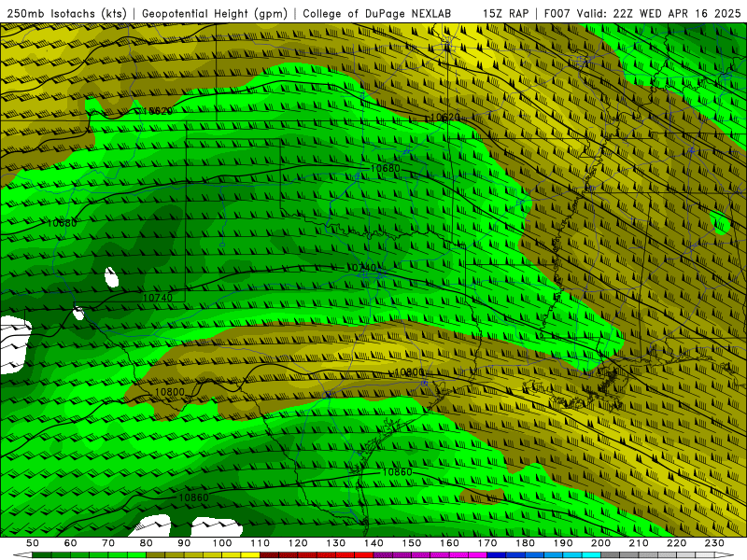Select the 210 value on the legend
747x560 pixels.
(x=639, y=543)
